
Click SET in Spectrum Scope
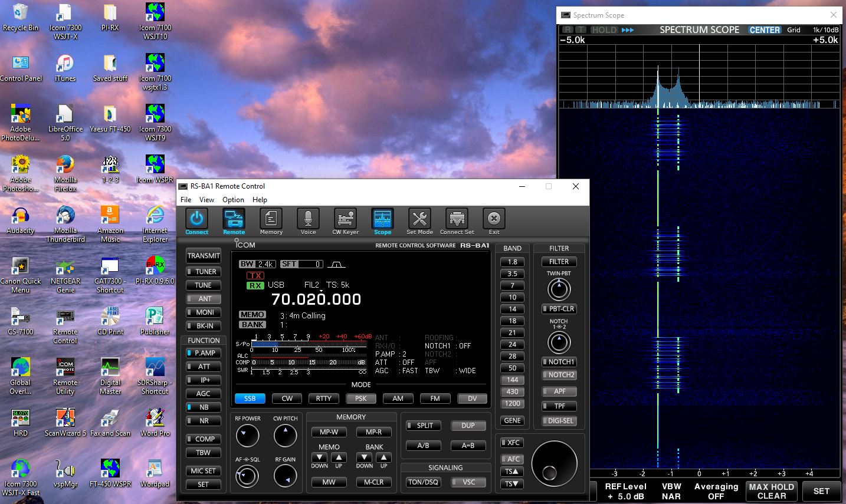coord(821,491)
